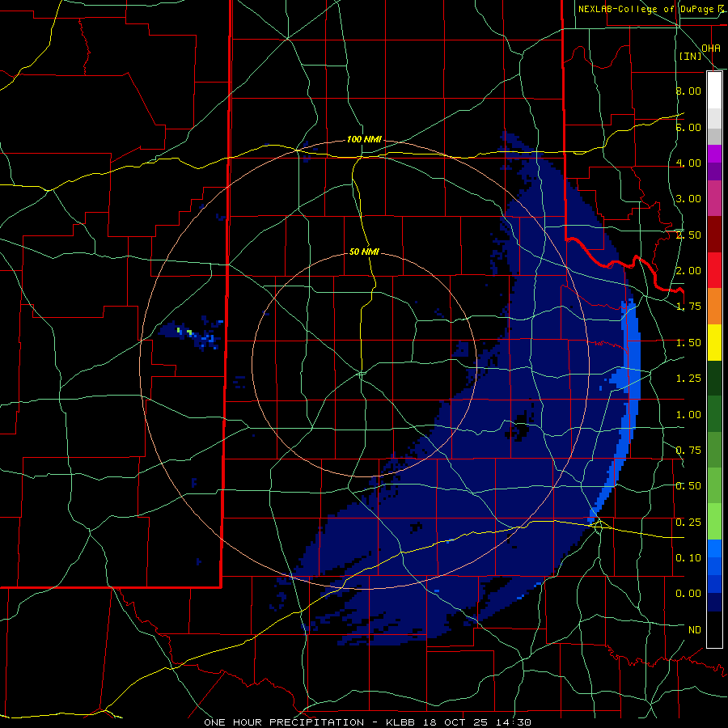The width and height of the screenshot is (728, 728).
Task: Click the 0.10 legend value
Action: (x=688, y=558)
